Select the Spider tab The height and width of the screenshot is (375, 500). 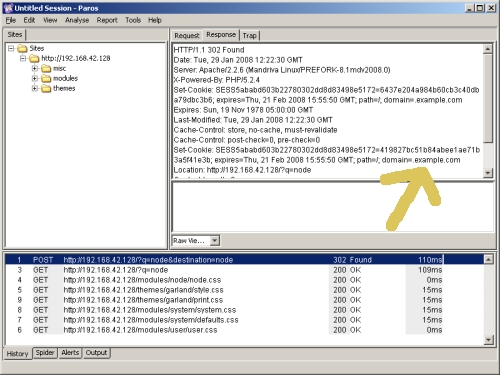coord(45,353)
